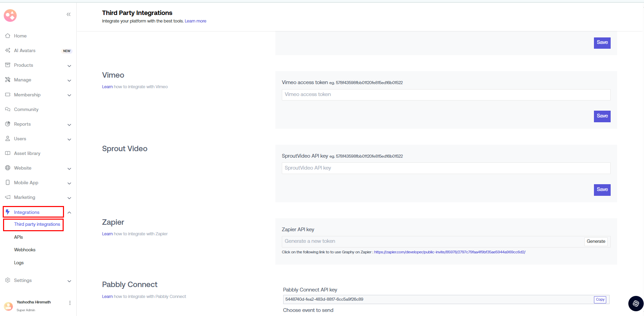Screen dimensions: 644x316
Task: Expand the Settings menu chevron
Action: 69,281
